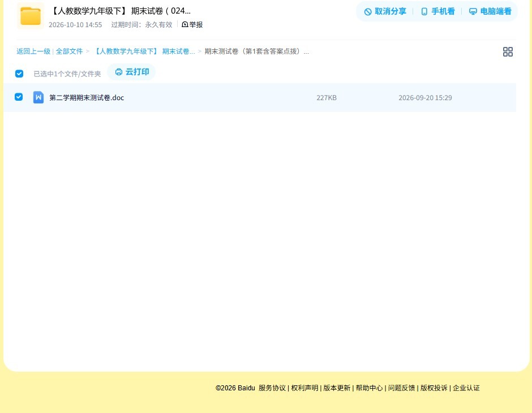Open the 版权投诉 footer link
The height and width of the screenshot is (413, 532).
click(434, 388)
